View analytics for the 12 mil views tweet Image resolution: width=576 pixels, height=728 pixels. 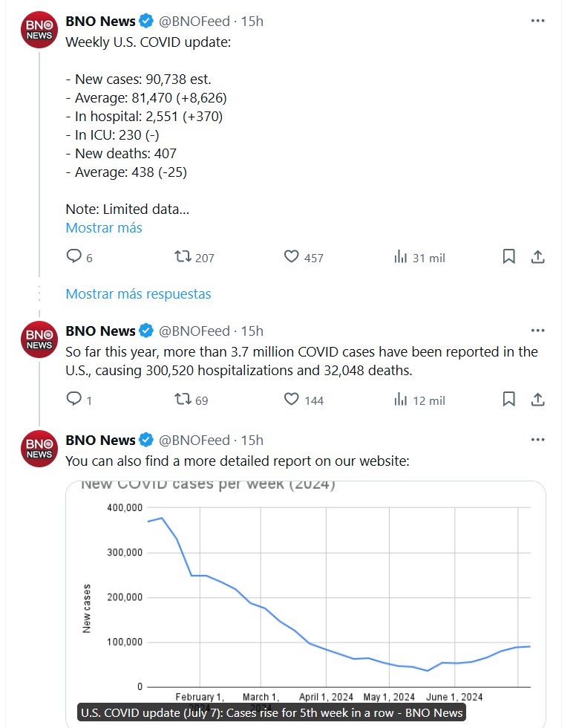tap(401, 400)
